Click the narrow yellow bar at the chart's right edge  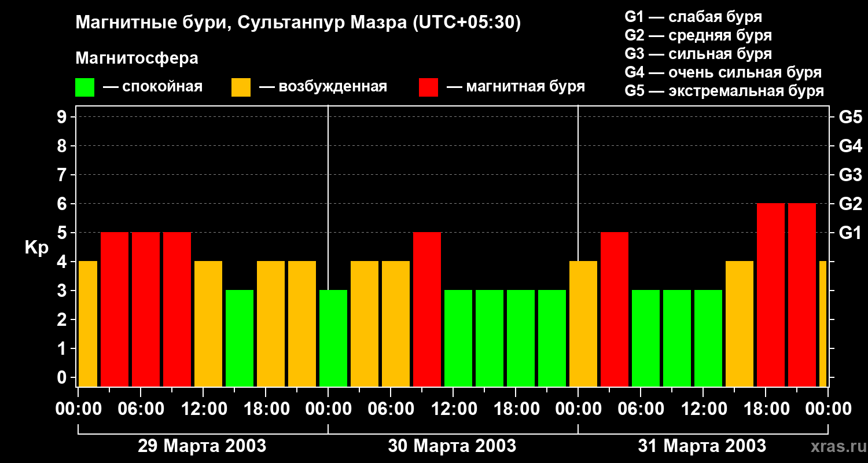tap(823, 324)
